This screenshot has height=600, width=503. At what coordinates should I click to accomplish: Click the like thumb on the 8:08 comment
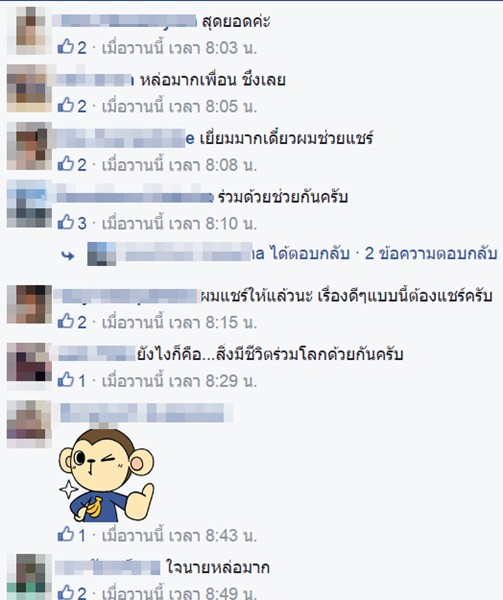pos(66,164)
